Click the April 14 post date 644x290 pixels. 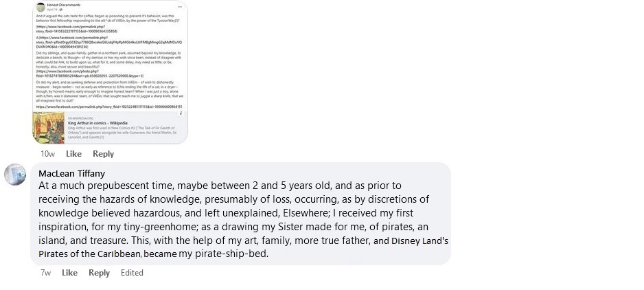coord(53,10)
